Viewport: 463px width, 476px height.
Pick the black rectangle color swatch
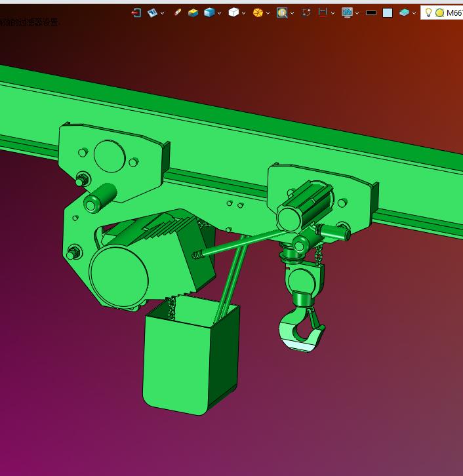371,12
